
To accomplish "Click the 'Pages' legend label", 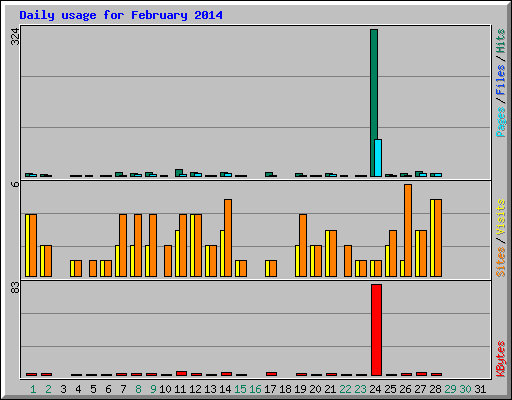I will pyautogui.click(x=500, y=122).
